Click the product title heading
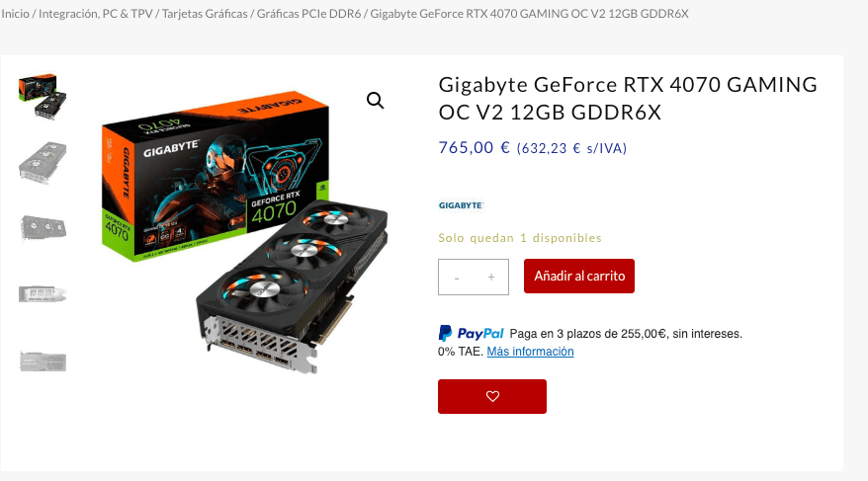The image size is (868, 481). click(628, 99)
